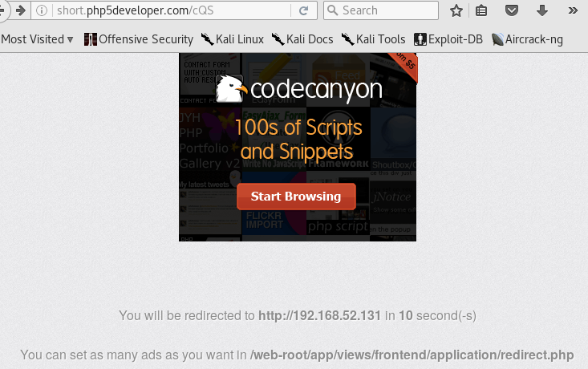Click Start Browsing button in ad
The height and width of the screenshot is (369, 588).
point(296,197)
